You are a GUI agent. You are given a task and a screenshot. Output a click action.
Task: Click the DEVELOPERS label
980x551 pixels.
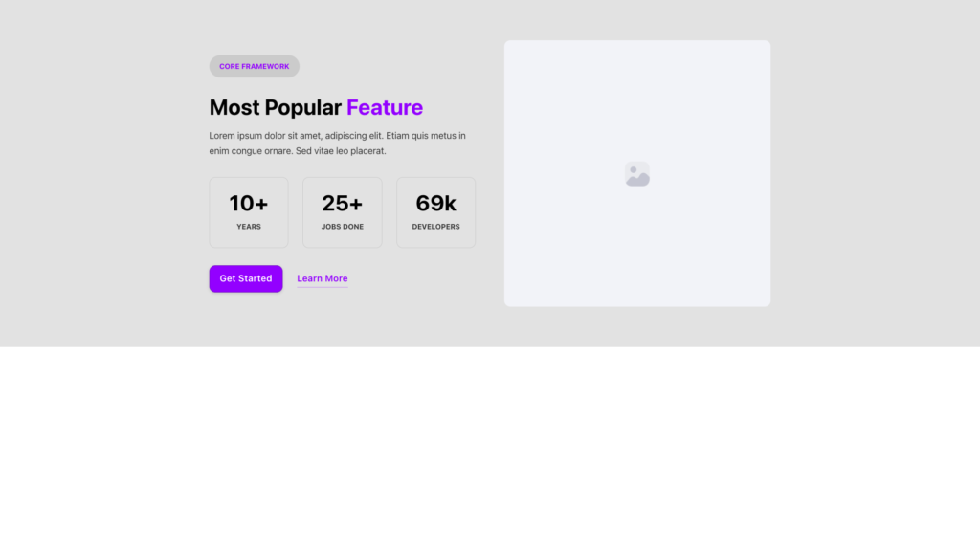coord(435,227)
